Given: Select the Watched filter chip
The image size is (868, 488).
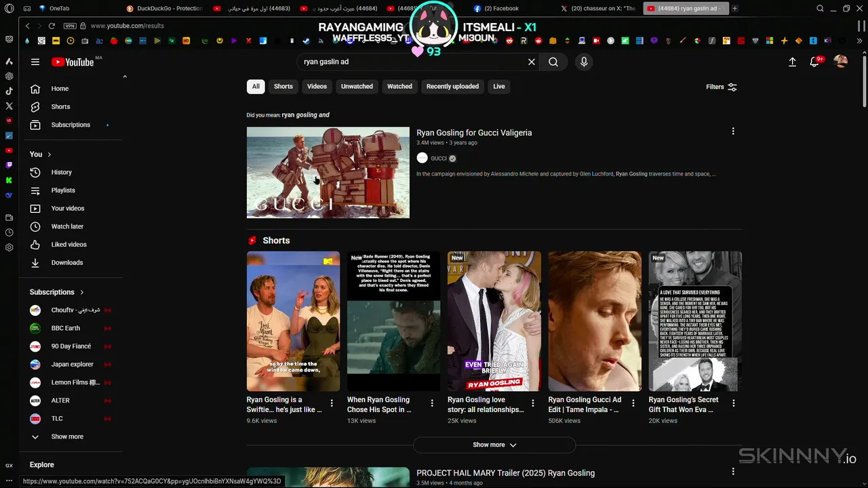Looking at the screenshot, I should (x=399, y=87).
